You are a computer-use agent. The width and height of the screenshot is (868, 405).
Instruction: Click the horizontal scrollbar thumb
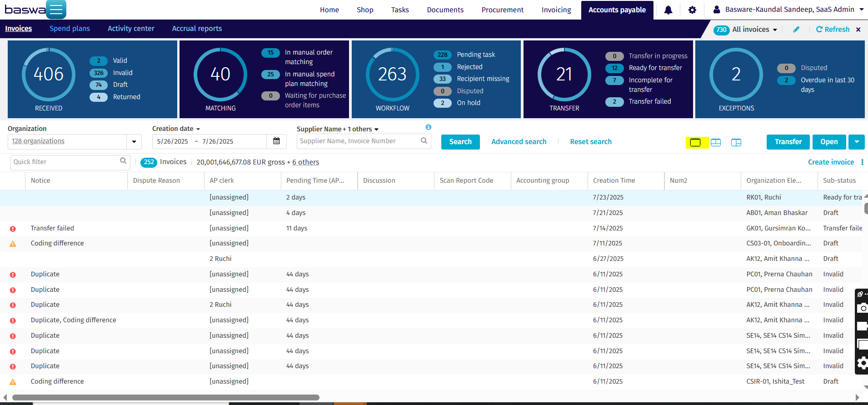coord(166,397)
